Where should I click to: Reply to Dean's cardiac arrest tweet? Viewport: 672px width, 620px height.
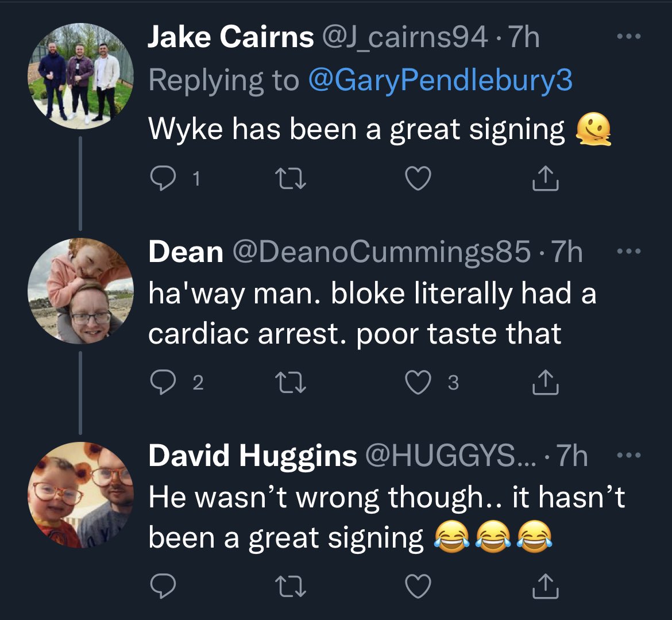(x=163, y=382)
